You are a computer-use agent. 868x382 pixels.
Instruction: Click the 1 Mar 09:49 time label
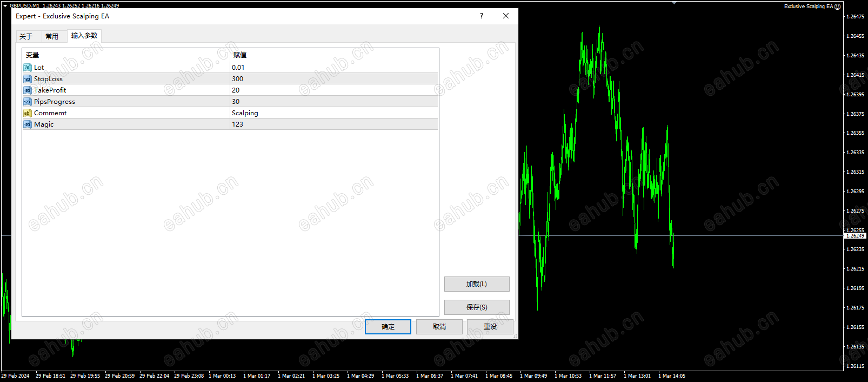click(x=533, y=376)
